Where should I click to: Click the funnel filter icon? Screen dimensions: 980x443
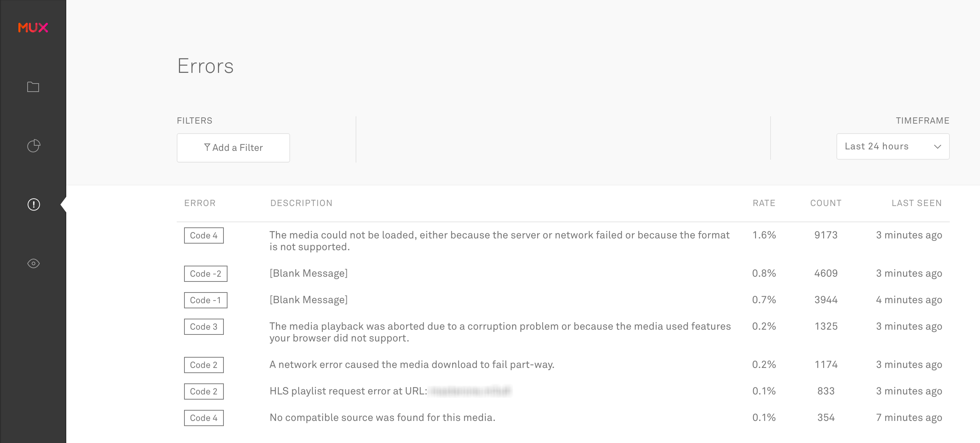(x=207, y=147)
